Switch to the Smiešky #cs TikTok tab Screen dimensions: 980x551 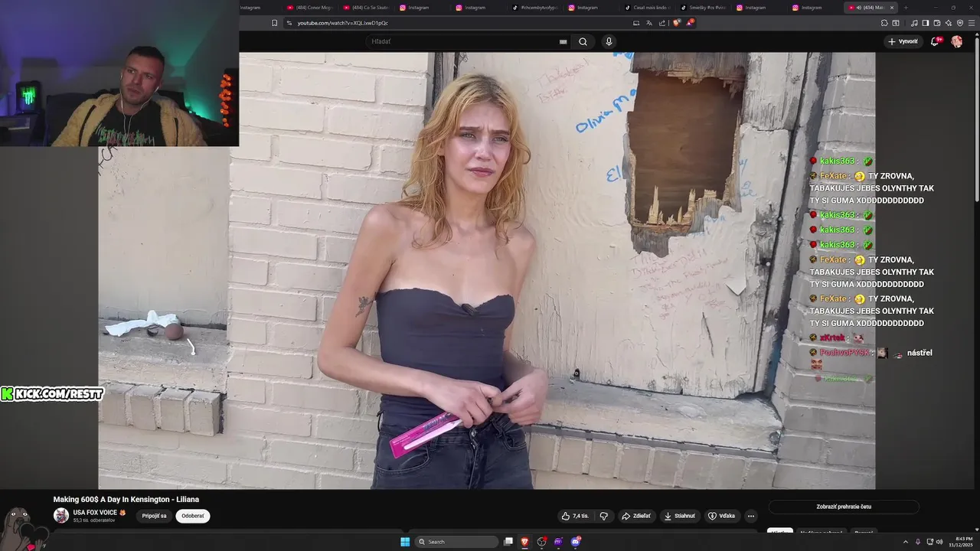coord(704,8)
